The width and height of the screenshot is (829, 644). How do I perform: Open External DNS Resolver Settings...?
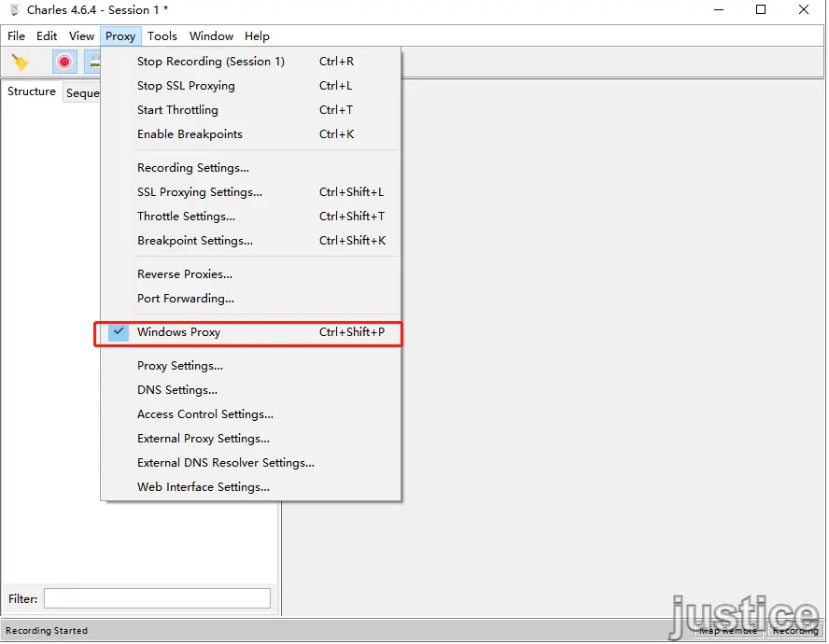click(x=250, y=463)
